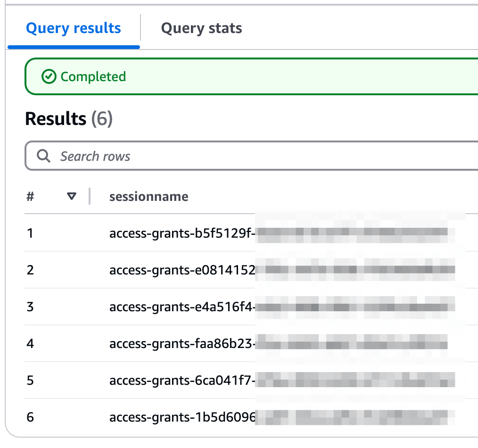Click the Completed checkmark status icon
The width and height of the screenshot is (478, 448).
click(49, 76)
